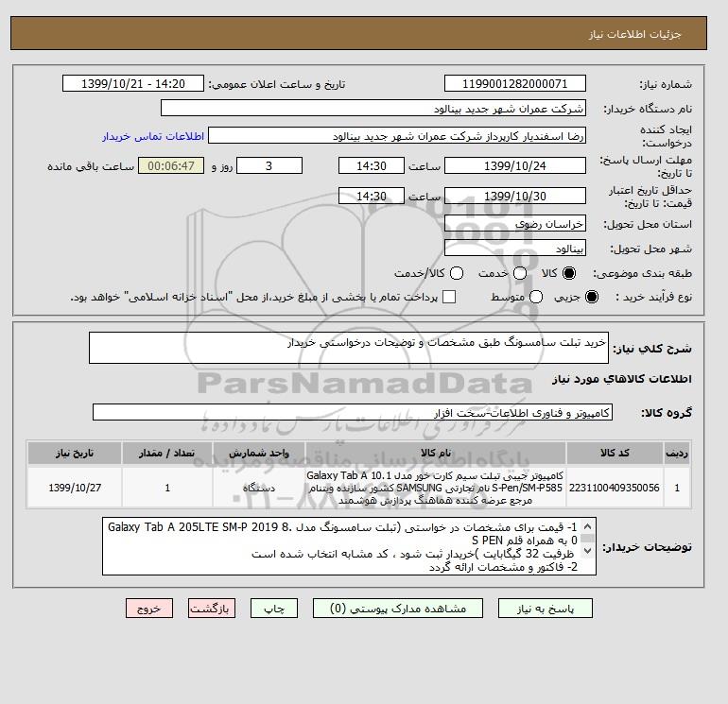Click the price validity date 1399/10/30
The image size is (728, 704).
pyautogui.click(x=515, y=197)
